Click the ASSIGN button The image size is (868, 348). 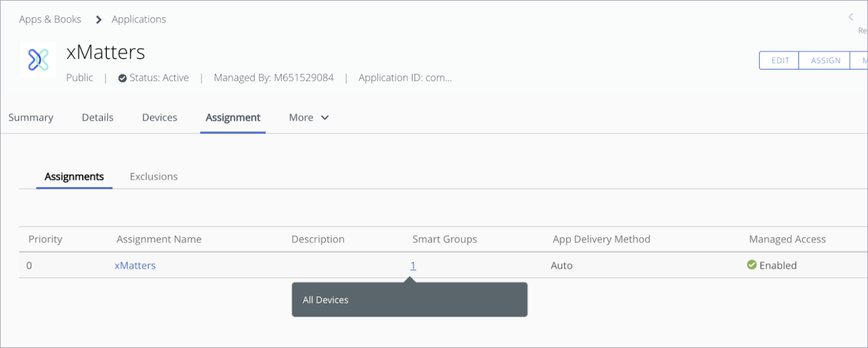pos(825,60)
